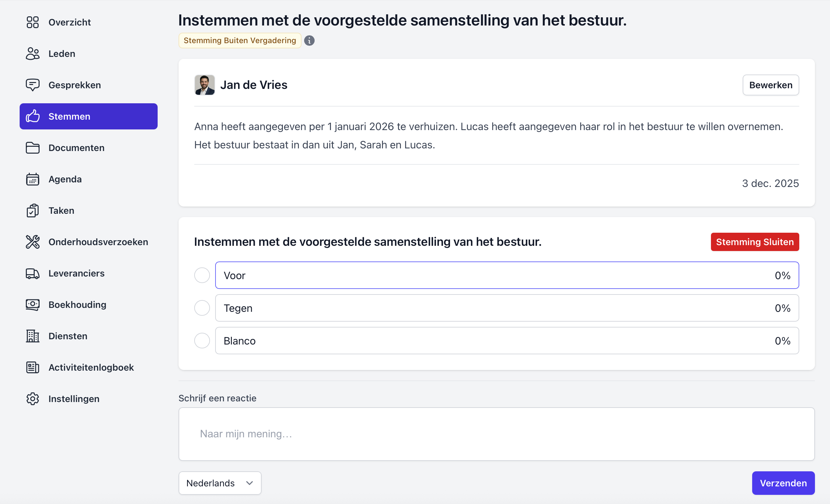The width and height of the screenshot is (830, 504).
Task: Click the Naar mijn mening text field
Action: point(496,434)
